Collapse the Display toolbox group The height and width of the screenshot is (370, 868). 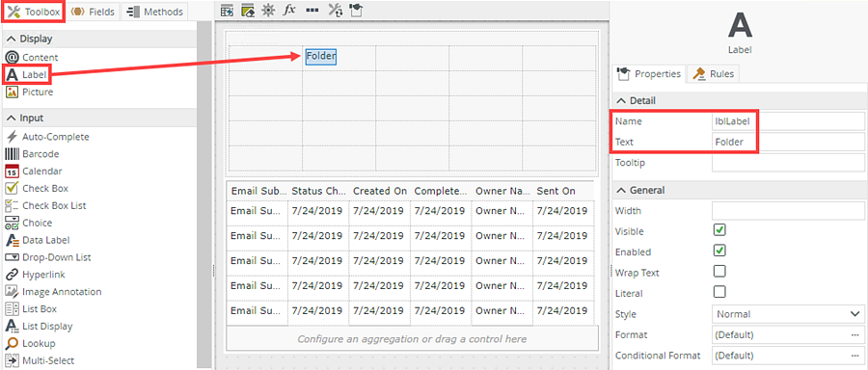(11, 39)
